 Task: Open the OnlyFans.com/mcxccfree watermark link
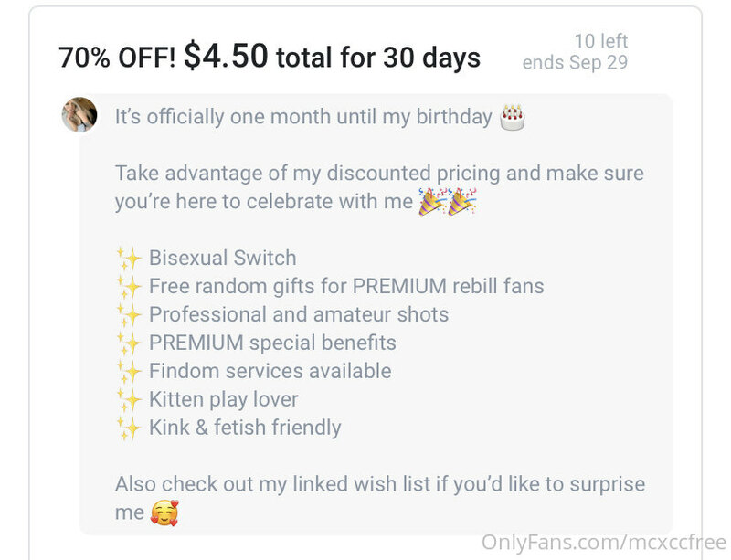(x=604, y=543)
